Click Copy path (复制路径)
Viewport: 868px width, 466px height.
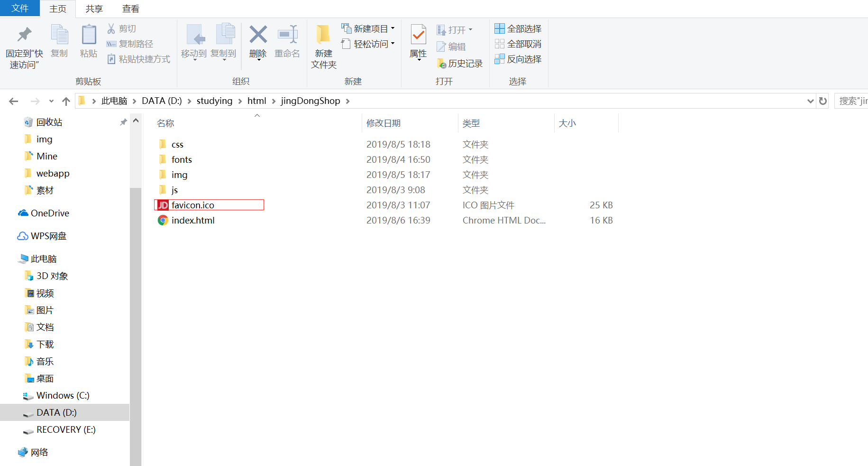coord(130,44)
